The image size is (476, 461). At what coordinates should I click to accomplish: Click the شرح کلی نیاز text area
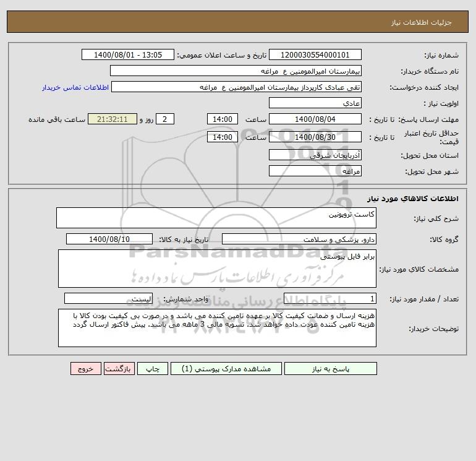click(x=216, y=218)
